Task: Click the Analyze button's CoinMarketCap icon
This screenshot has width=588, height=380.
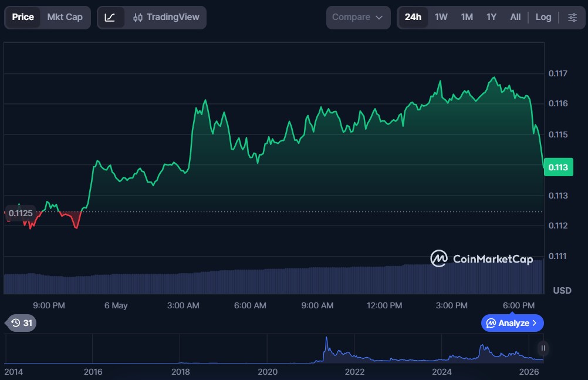Action: click(491, 323)
